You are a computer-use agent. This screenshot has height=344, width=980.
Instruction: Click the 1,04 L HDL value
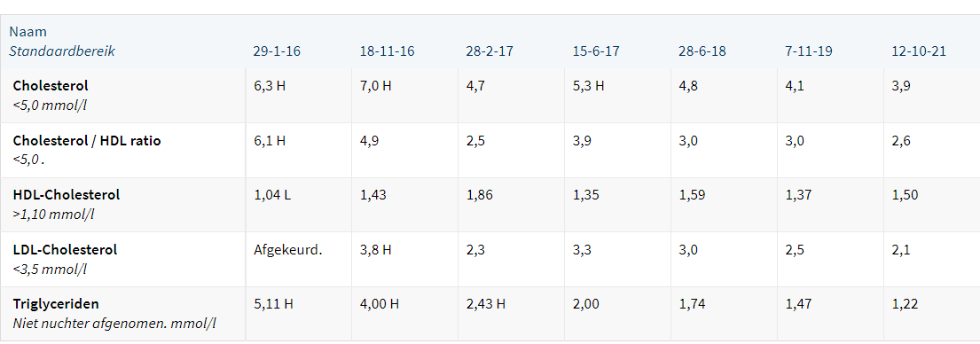click(272, 195)
